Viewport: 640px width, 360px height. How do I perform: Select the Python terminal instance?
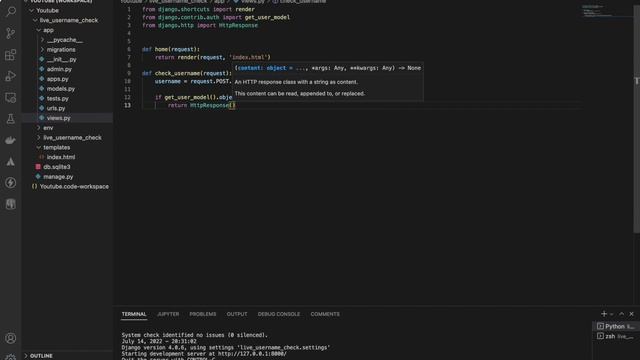point(616,327)
